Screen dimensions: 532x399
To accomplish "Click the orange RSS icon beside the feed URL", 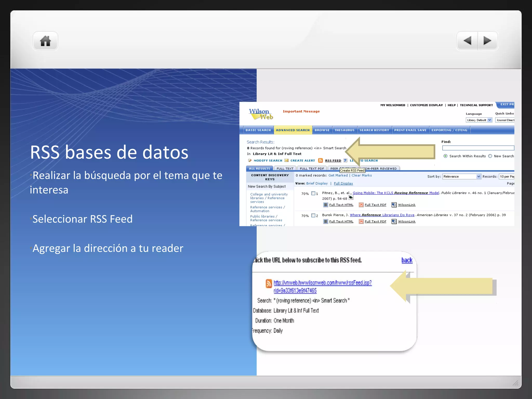I will pos(269,284).
